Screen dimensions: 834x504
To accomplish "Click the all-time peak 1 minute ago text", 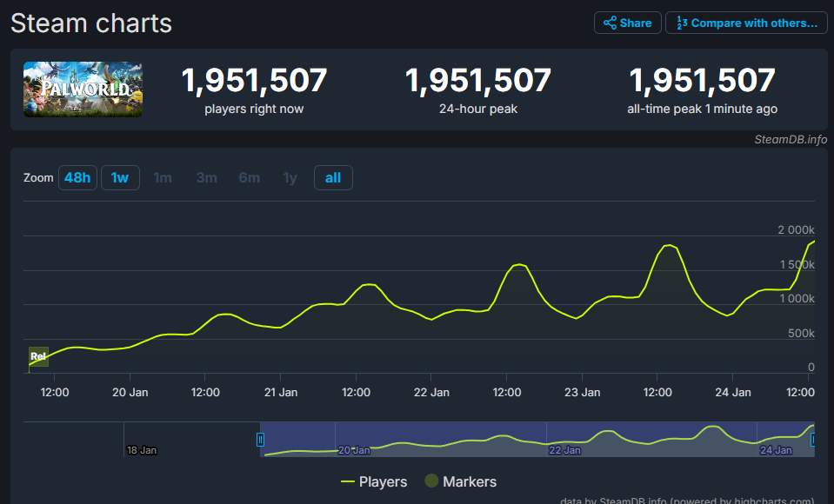I will [x=702, y=109].
